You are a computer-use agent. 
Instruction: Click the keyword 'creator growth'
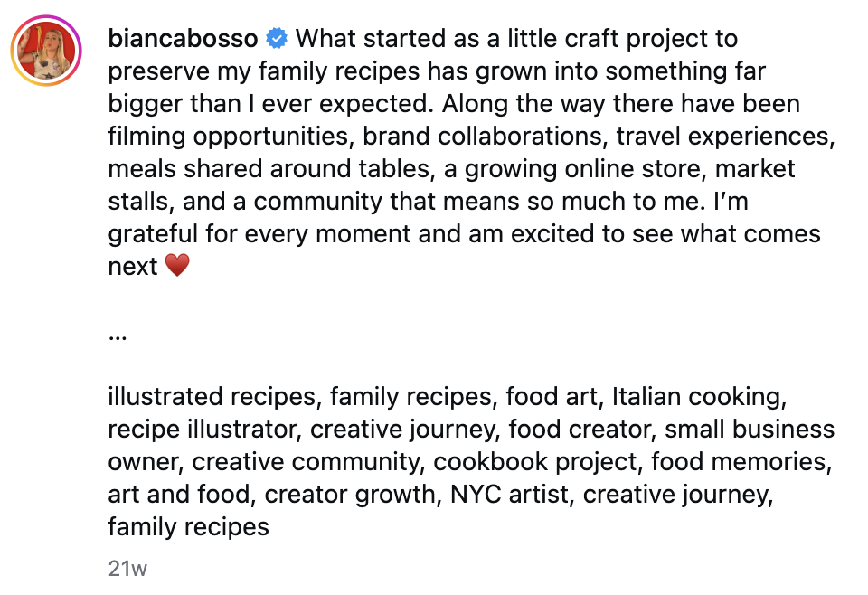click(x=350, y=495)
